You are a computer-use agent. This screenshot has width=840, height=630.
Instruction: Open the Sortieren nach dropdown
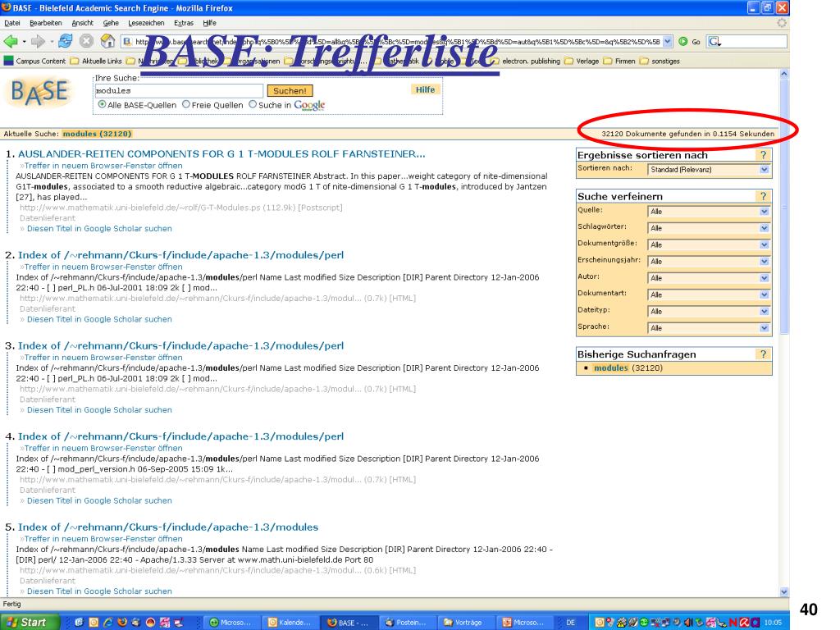(x=709, y=169)
